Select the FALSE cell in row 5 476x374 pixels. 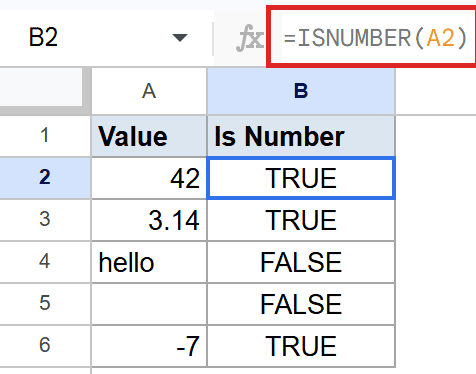(301, 304)
